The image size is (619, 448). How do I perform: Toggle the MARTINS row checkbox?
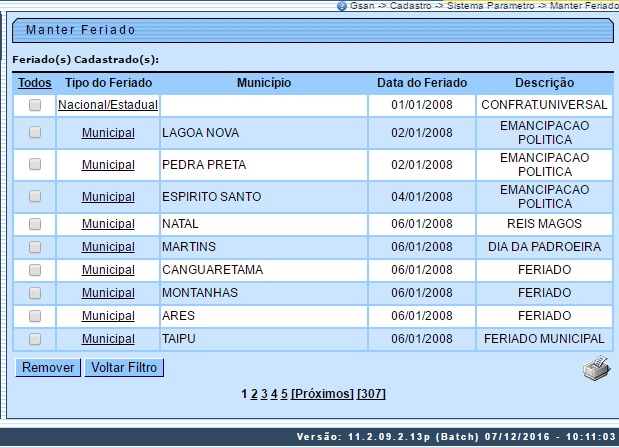click(35, 247)
